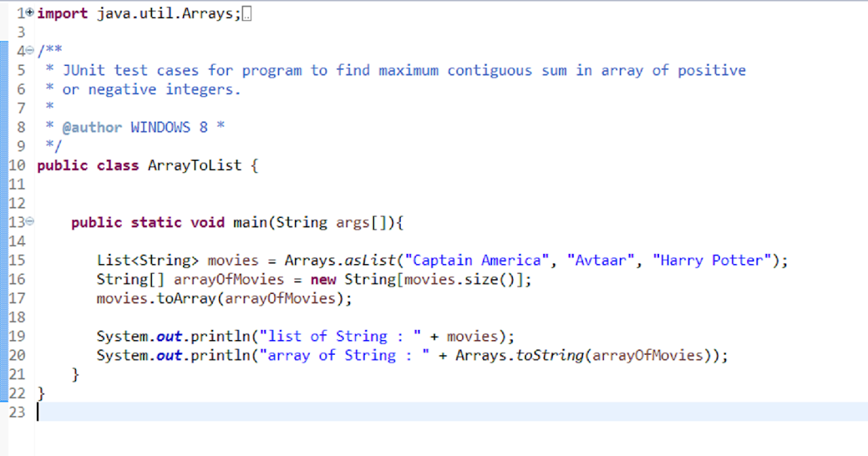Select the "Avtaar" string literal

click(x=600, y=260)
